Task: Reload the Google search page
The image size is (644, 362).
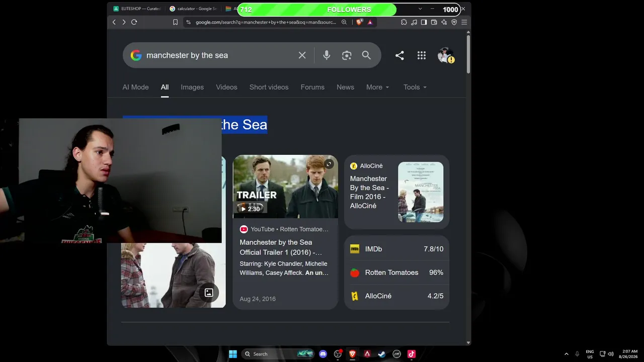Action: [134, 22]
